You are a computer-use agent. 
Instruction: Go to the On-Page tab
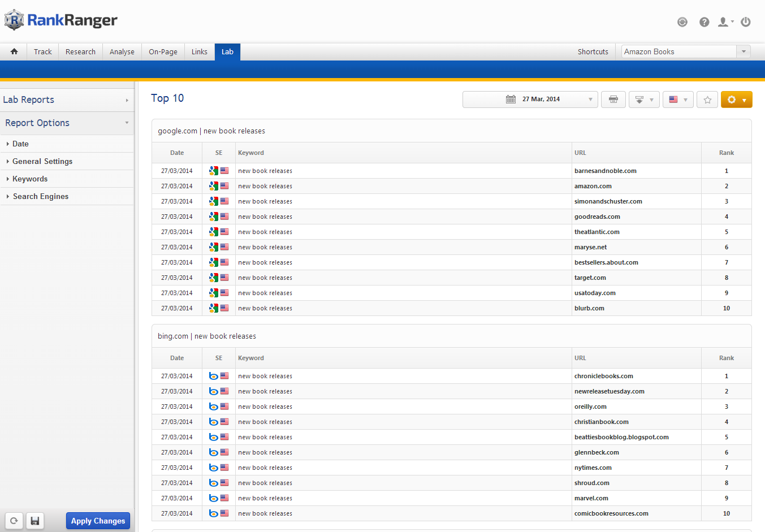click(x=163, y=51)
